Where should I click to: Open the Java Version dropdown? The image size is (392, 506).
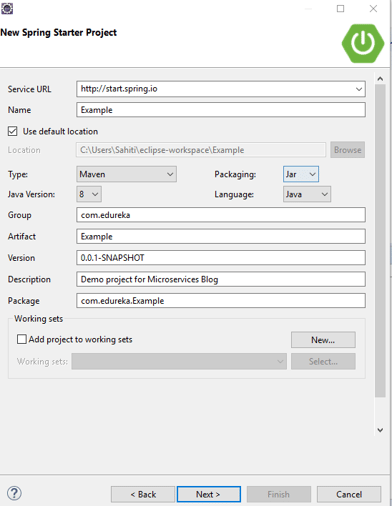[89, 194]
